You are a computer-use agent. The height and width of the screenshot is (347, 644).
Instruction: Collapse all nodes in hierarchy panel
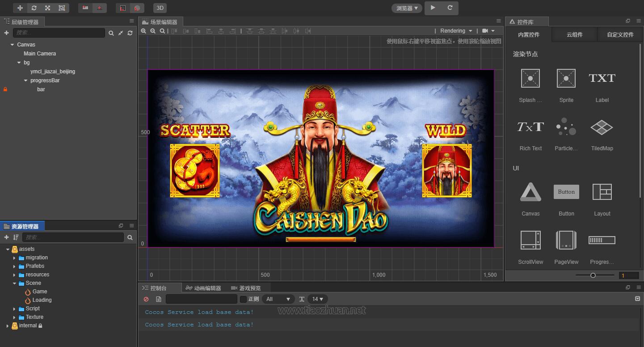(x=121, y=33)
